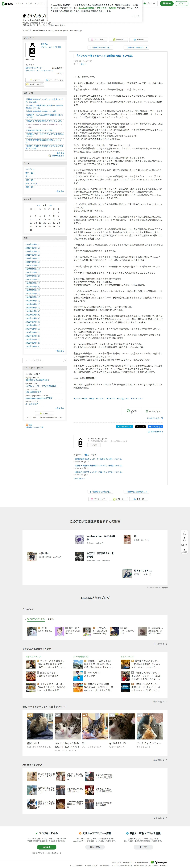The width and height of the screenshot is (190, 868).
Task: Open footer link スパムを報告
Action: pos(77,865)
